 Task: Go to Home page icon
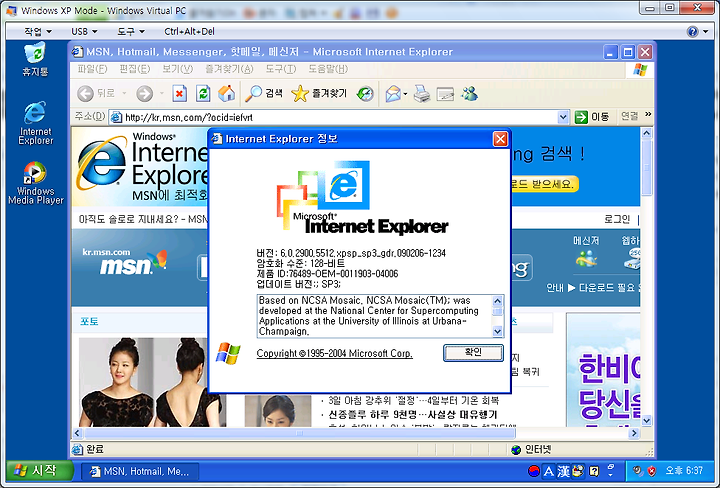pos(226,94)
